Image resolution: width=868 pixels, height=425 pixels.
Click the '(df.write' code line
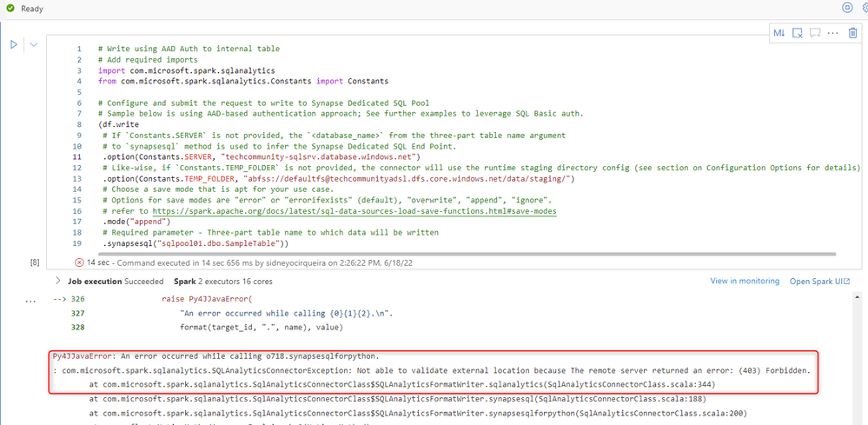point(116,124)
